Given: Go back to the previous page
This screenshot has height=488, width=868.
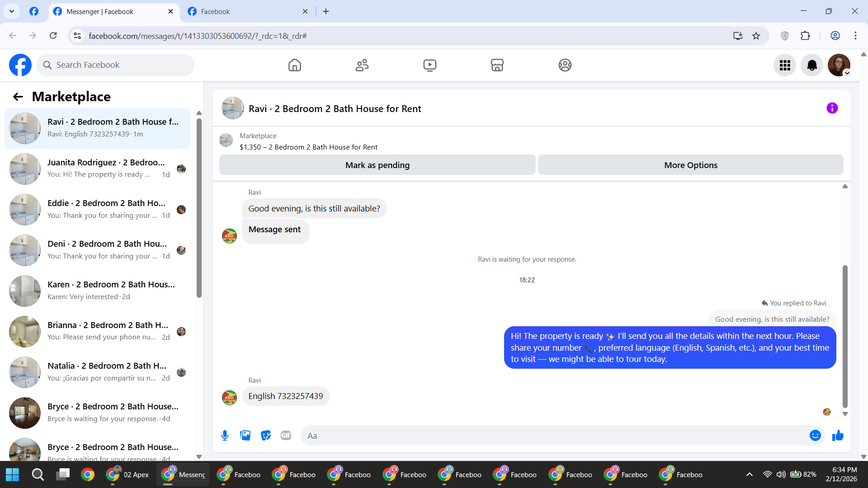Looking at the screenshot, I should [x=13, y=36].
